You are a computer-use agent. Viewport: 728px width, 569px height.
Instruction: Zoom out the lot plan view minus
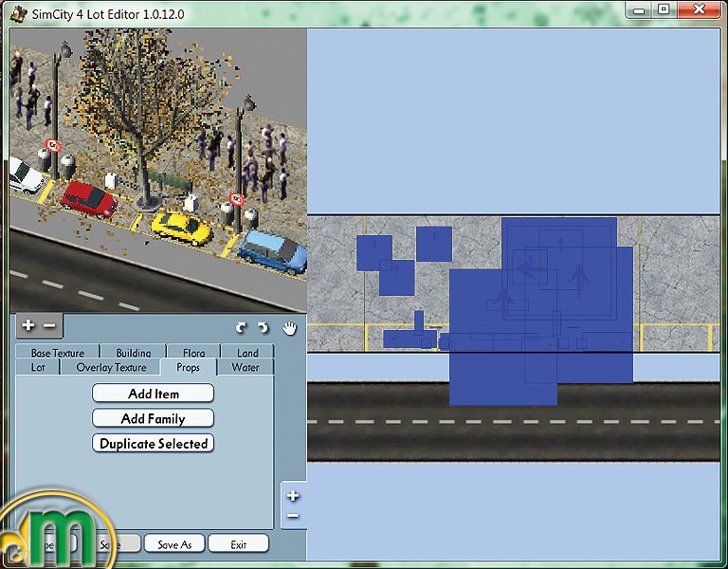pyautogui.click(x=293, y=516)
